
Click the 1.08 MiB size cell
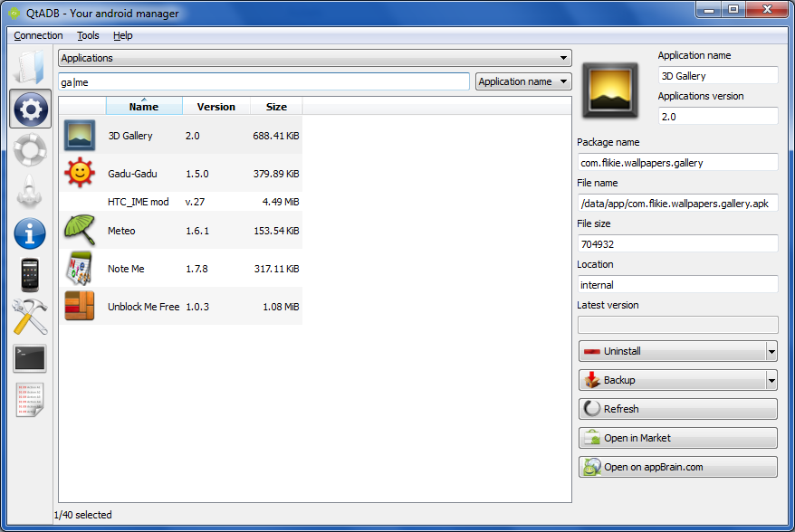tap(281, 307)
